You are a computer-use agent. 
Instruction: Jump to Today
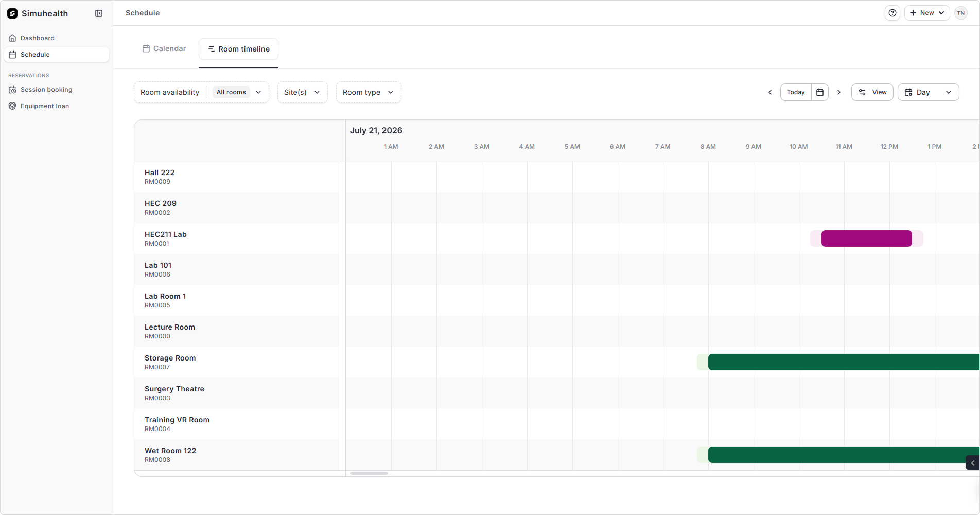[x=796, y=92]
